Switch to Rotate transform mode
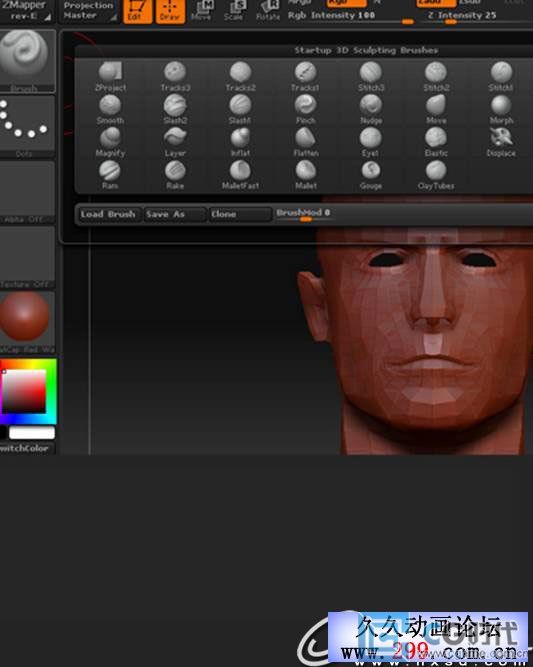Viewport: 533px width, 667px height. point(268,11)
